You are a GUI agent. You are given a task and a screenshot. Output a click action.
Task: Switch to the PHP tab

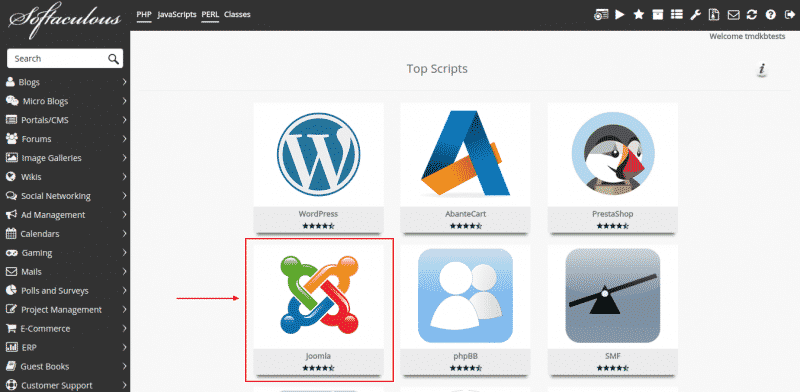pyautogui.click(x=144, y=14)
